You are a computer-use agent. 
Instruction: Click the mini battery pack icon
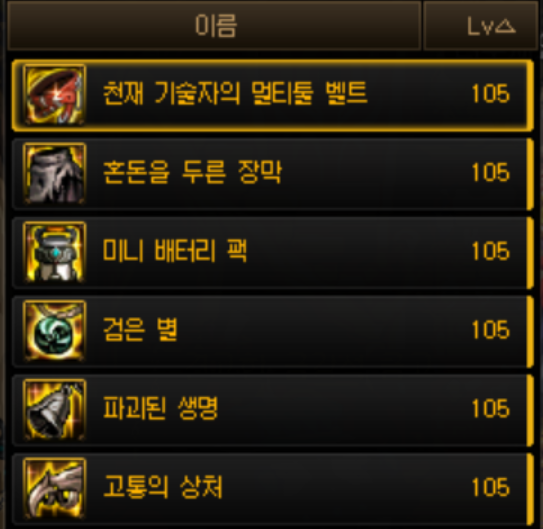coord(54,252)
